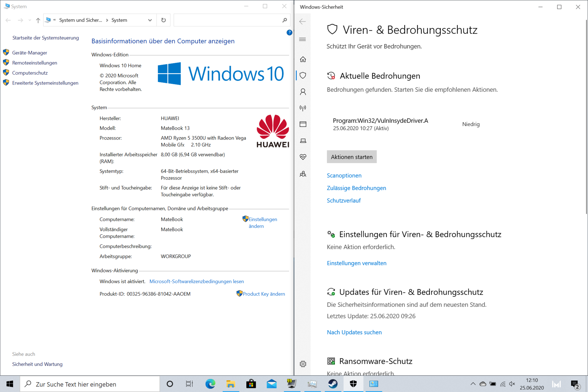Click the Windows-Sicherheit vertical scrollbar
Viewport: 588px width, 392px height.
click(x=586, y=117)
